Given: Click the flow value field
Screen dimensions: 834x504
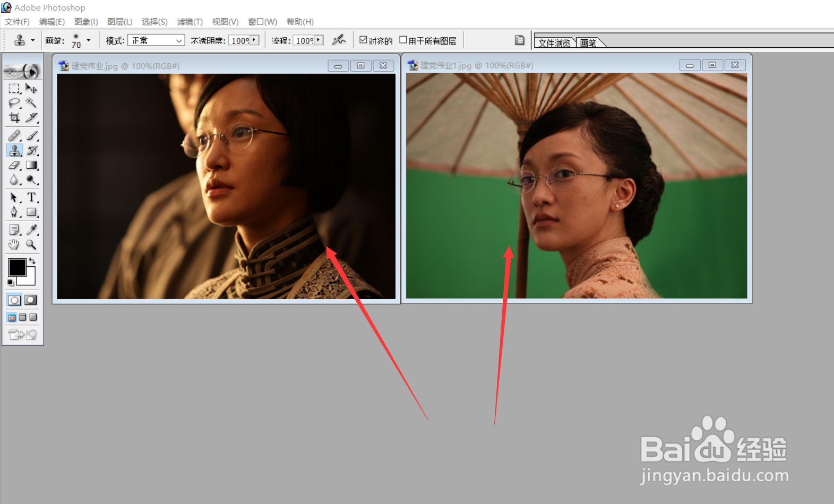Looking at the screenshot, I should [x=304, y=40].
